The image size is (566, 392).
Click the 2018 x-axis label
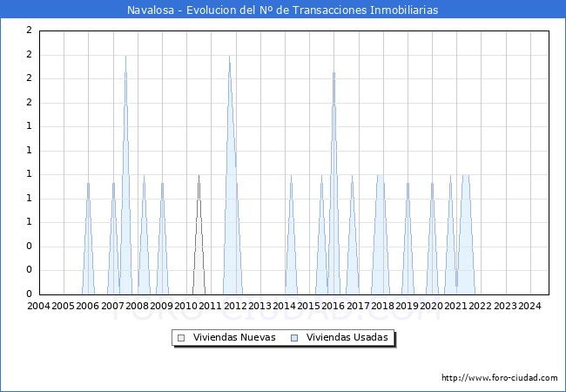[382, 306]
